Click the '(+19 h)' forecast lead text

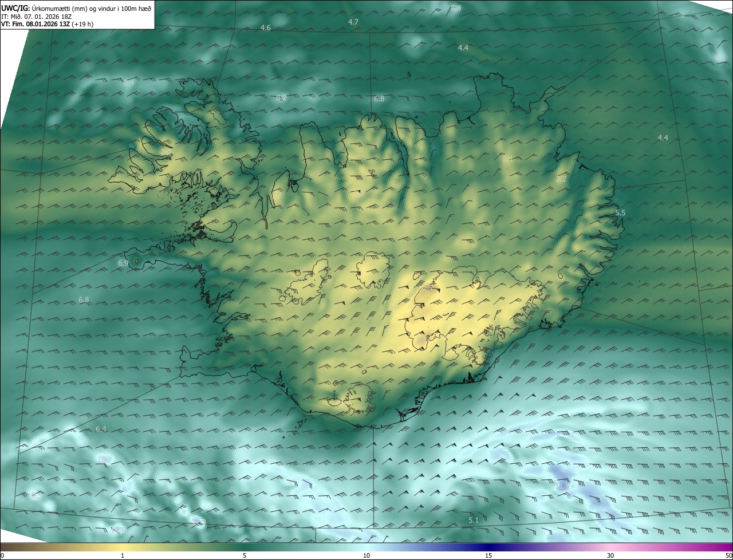[x=82, y=24]
